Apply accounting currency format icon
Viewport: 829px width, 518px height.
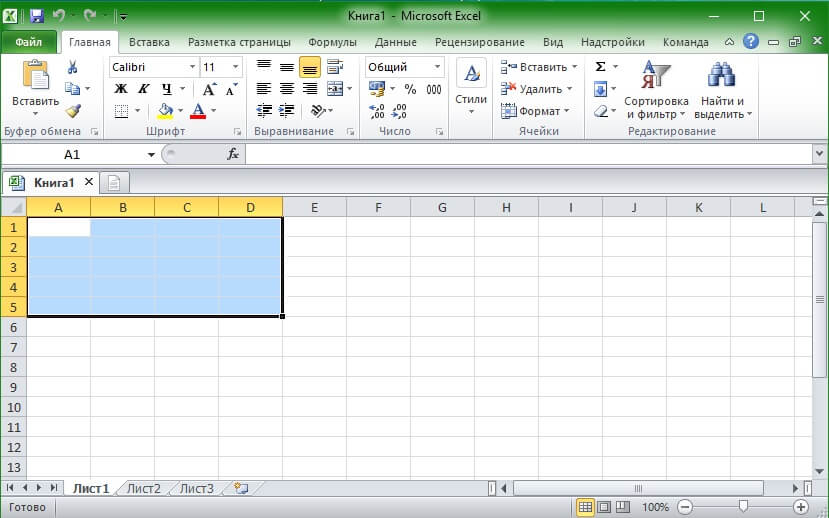coord(377,88)
